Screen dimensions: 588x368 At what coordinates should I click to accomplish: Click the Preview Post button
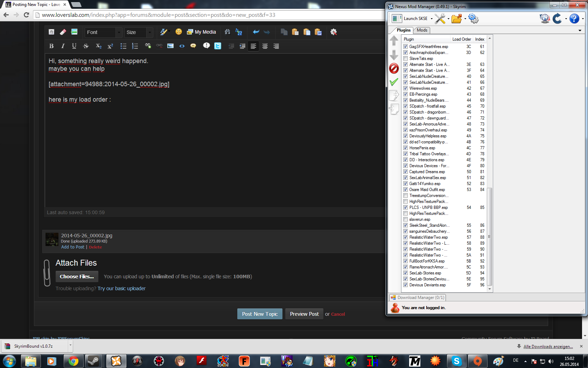click(x=304, y=314)
